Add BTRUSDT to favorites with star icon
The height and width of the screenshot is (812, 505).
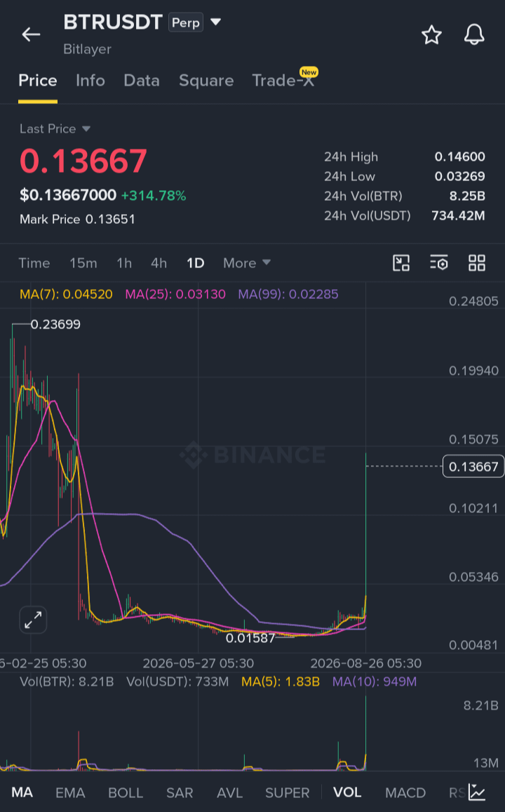[x=431, y=34]
